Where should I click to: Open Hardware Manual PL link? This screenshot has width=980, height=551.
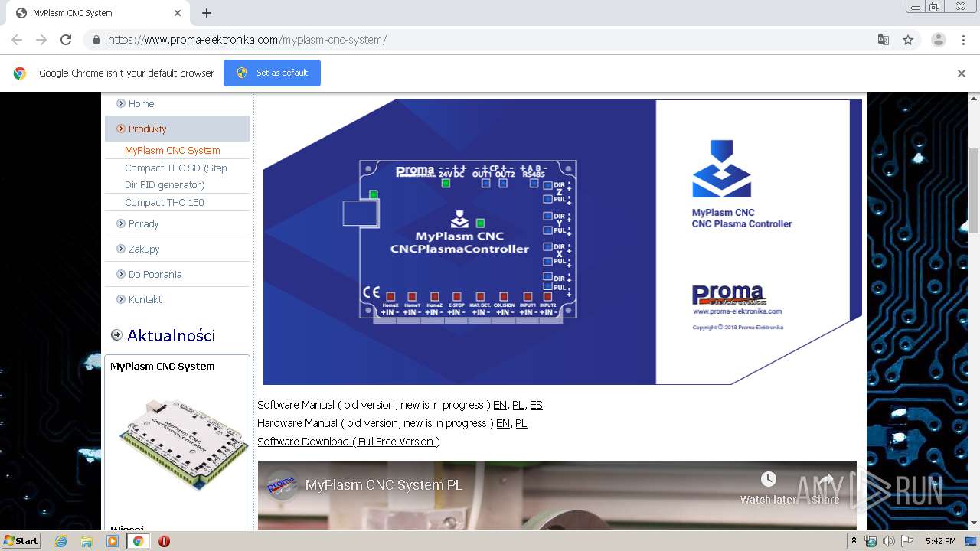[521, 423]
